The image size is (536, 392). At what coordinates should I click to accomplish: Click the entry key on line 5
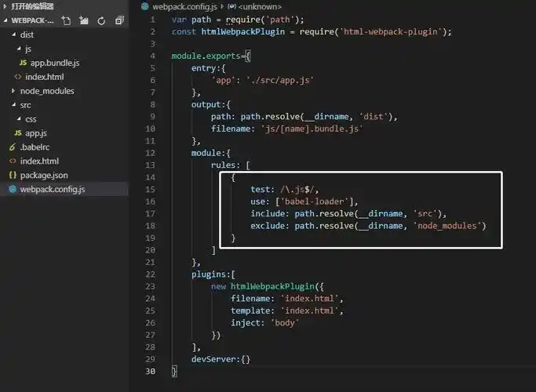click(x=204, y=68)
